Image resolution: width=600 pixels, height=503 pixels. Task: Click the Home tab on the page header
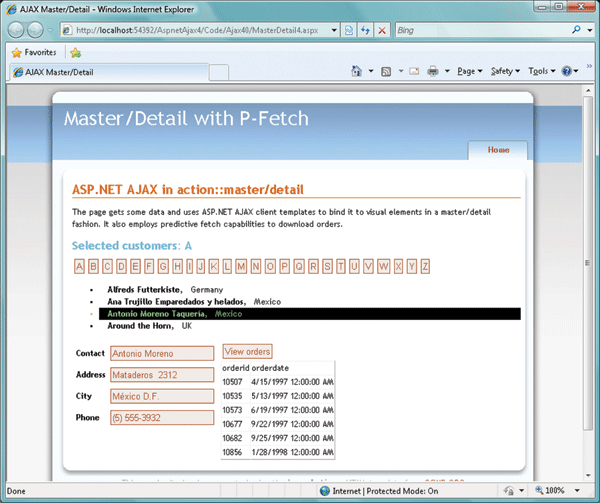pos(498,150)
